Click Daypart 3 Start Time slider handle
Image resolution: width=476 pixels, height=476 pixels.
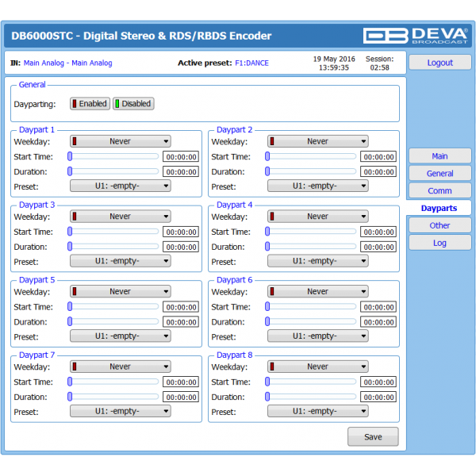[x=70, y=232]
